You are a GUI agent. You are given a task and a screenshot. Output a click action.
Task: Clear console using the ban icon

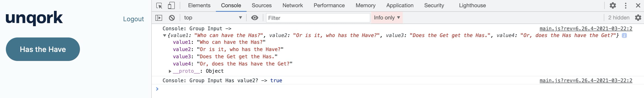click(172, 18)
